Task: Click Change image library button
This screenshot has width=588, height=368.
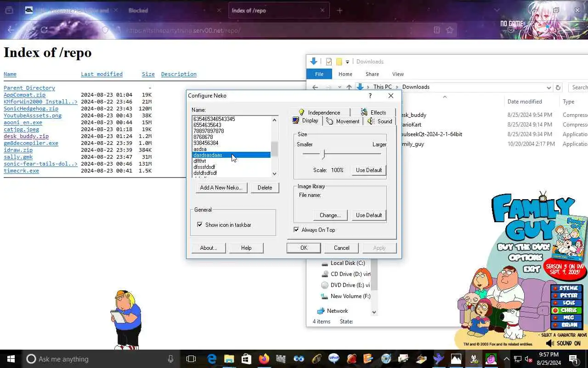Action: click(330, 215)
